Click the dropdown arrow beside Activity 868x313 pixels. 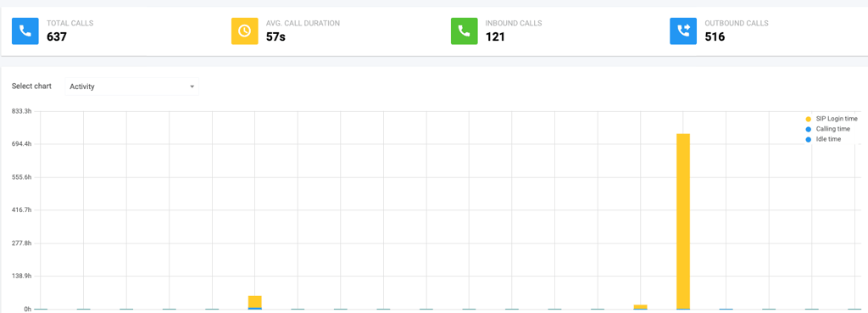[x=192, y=87]
